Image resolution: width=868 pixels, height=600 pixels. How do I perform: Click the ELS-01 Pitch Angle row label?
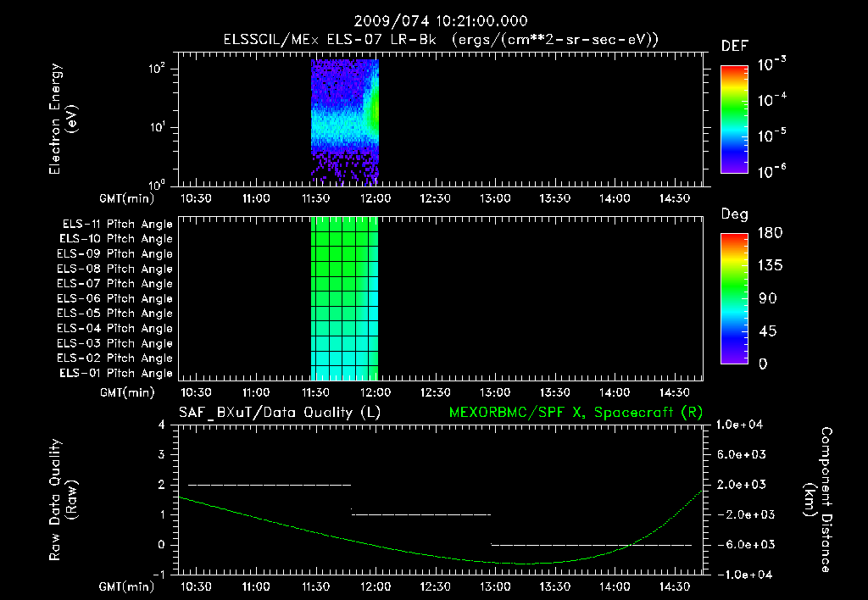tap(116, 374)
